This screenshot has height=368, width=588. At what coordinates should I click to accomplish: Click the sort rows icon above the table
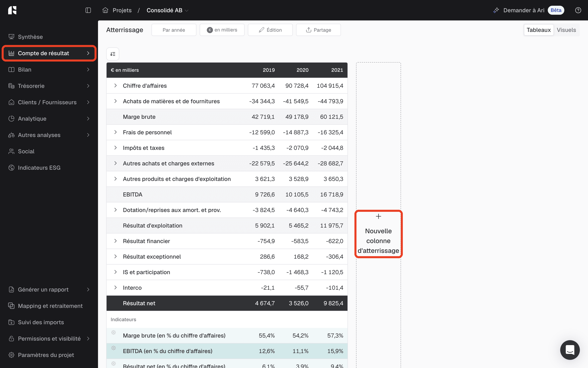tap(113, 54)
